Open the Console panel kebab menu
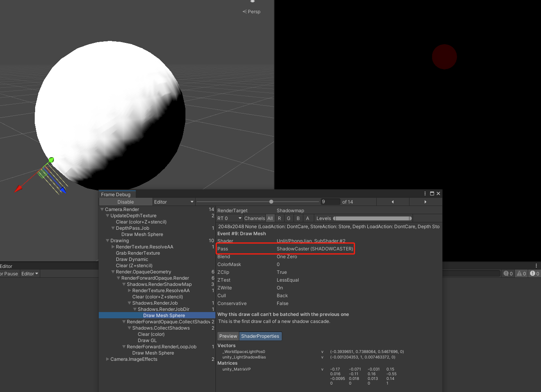The width and height of the screenshot is (541, 392). coord(536,266)
